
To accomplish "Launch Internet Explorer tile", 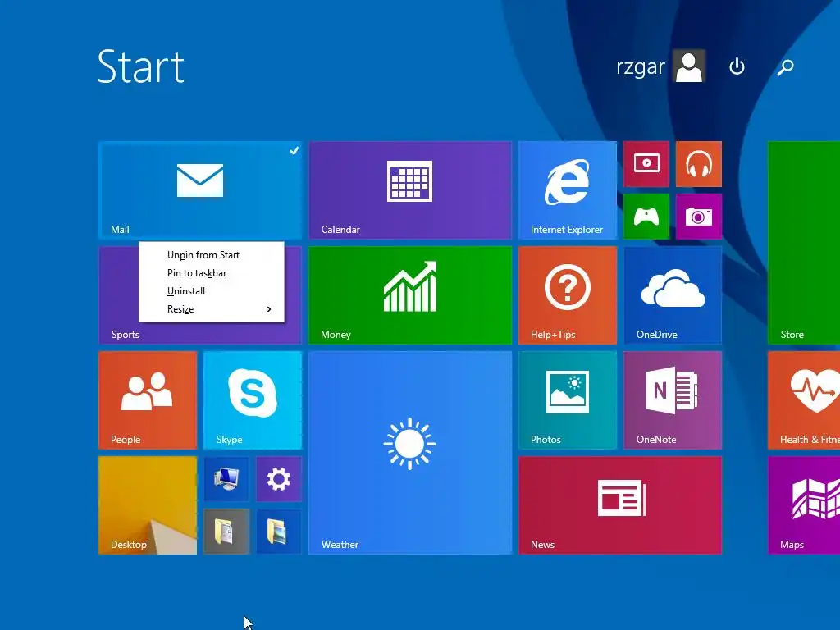I will click(568, 190).
